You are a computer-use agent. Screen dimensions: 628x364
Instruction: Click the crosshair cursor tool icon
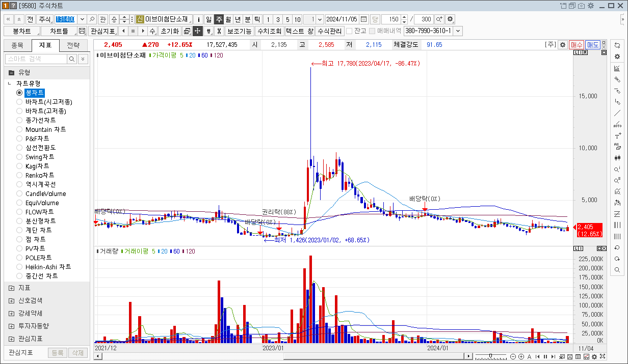198,31
